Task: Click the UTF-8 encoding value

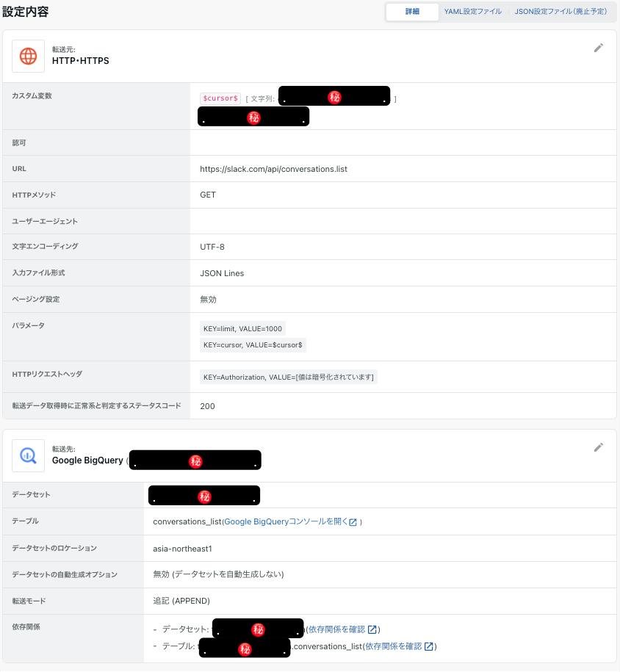Action: point(212,247)
